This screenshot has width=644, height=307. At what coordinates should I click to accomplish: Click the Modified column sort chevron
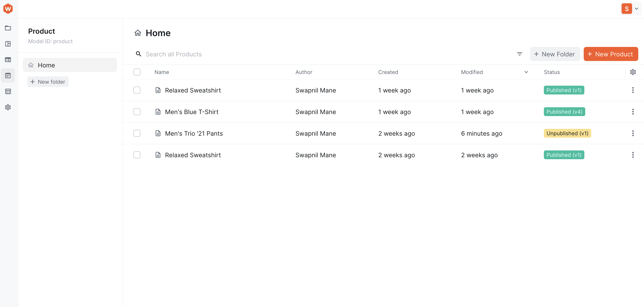pyautogui.click(x=526, y=72)
